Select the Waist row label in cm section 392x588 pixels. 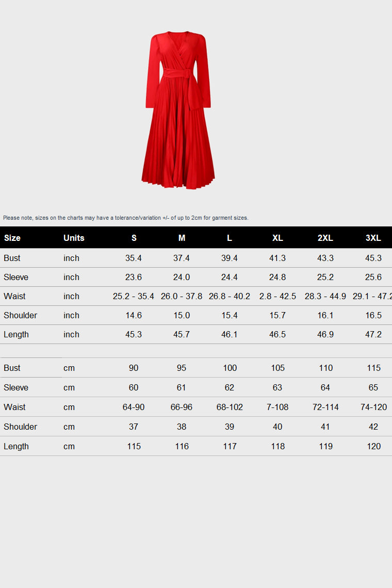point(14,407)
